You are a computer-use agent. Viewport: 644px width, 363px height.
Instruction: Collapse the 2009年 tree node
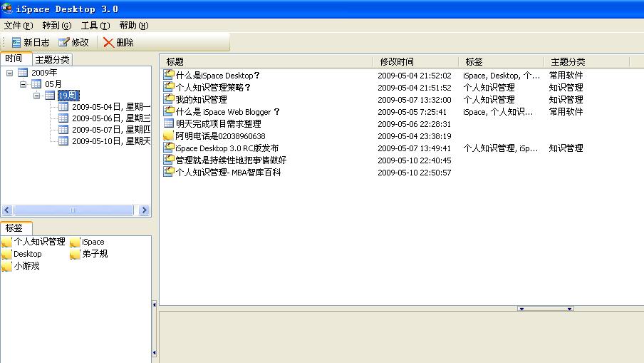click(9, 73)
